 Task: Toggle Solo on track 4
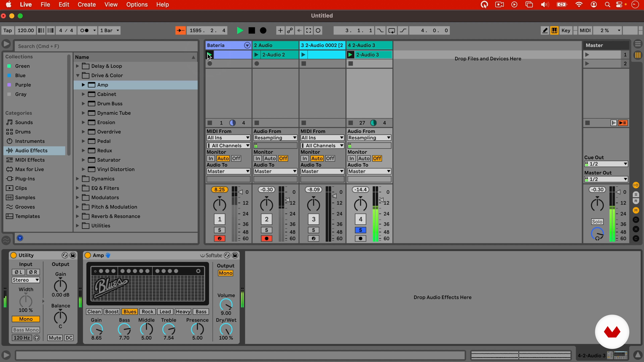pos(361,230)
